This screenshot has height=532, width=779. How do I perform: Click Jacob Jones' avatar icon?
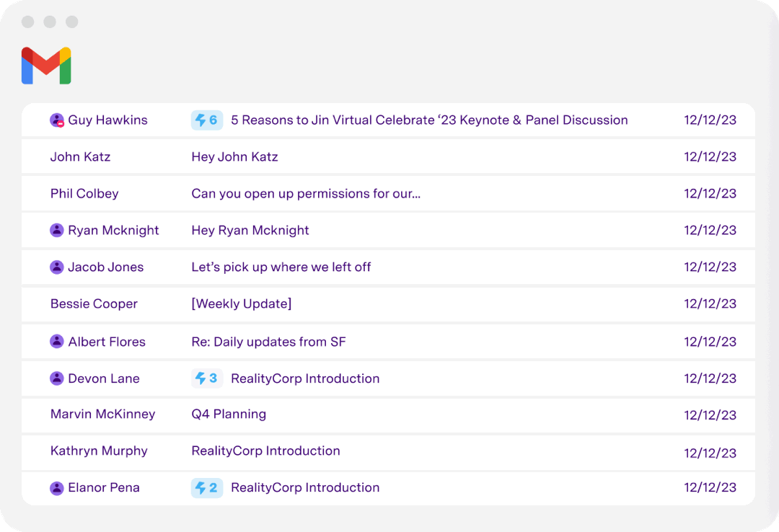pos(57,267)
